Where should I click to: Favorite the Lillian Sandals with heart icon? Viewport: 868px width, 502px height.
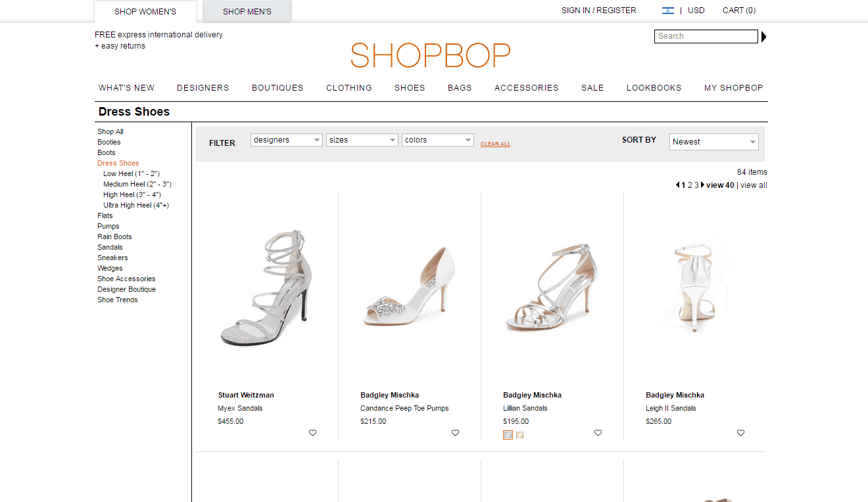[x=598, y=433]
